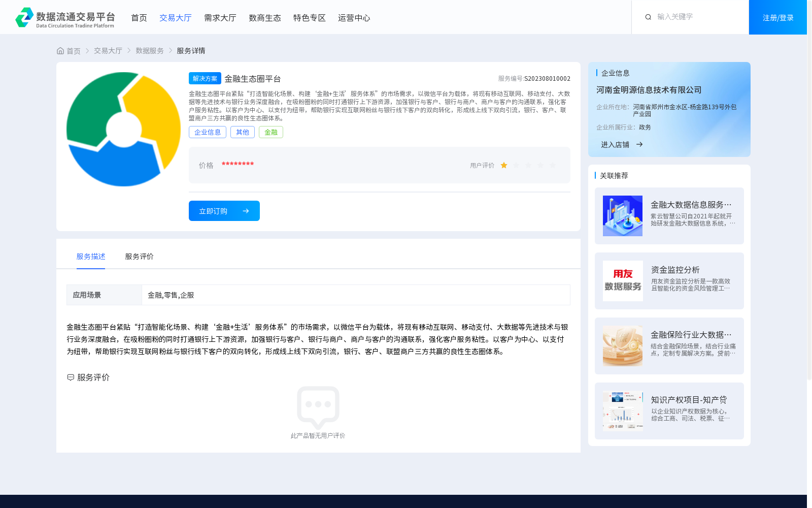Click the 服务详情 breadcrumb text
The image size is (812, 508).
[191, 51]
